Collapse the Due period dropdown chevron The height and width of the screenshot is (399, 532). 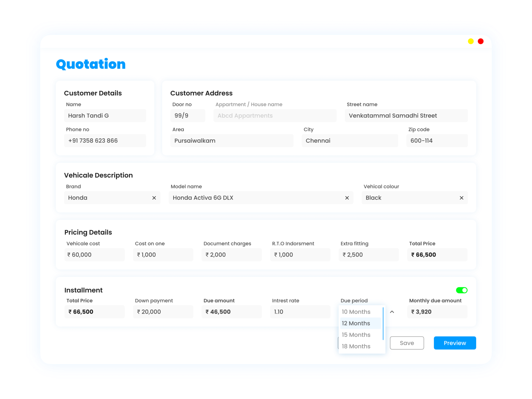pos(392,312)
